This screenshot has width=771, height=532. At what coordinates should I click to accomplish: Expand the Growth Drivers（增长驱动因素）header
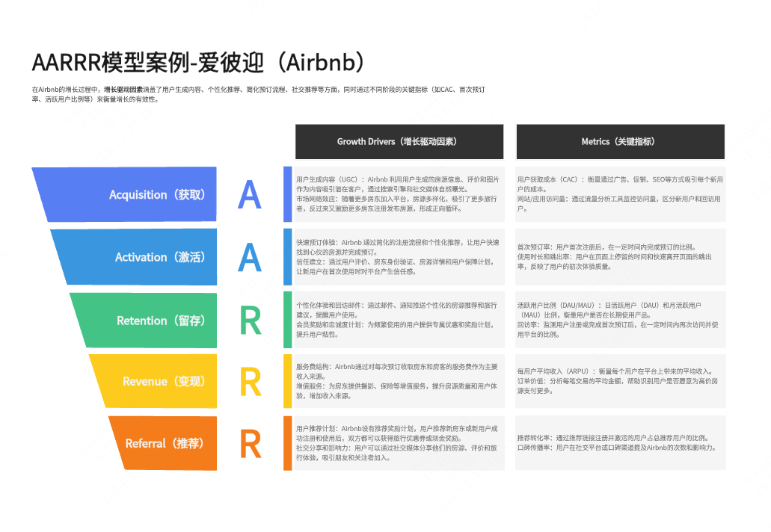pos(399,141)
